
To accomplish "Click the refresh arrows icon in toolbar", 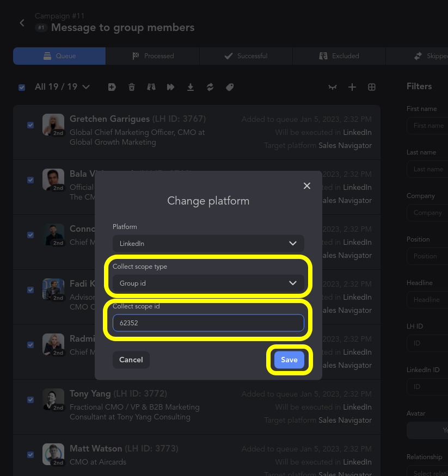I will coord(210,87).
